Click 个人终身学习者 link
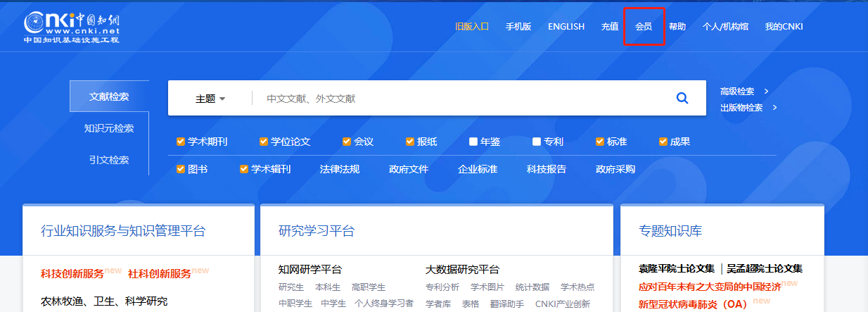 (384, 304)
